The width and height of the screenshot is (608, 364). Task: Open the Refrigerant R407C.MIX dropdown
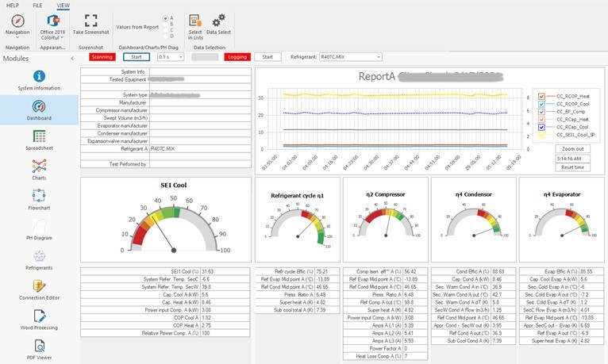point(351,57)
